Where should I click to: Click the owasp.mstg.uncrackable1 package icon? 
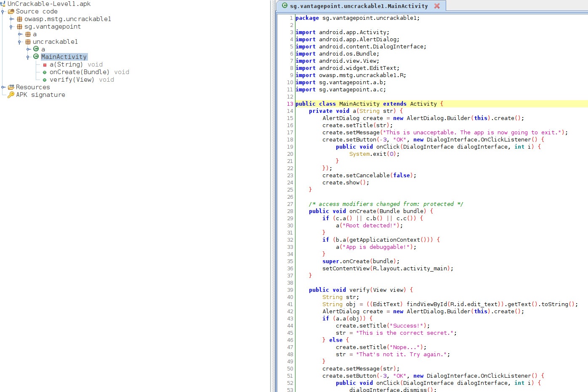(19, 19)
